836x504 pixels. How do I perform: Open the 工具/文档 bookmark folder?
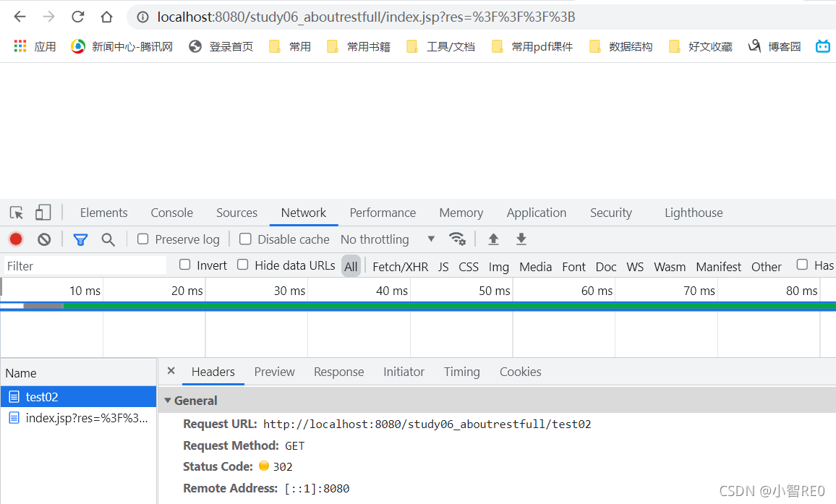pos(440,46)
